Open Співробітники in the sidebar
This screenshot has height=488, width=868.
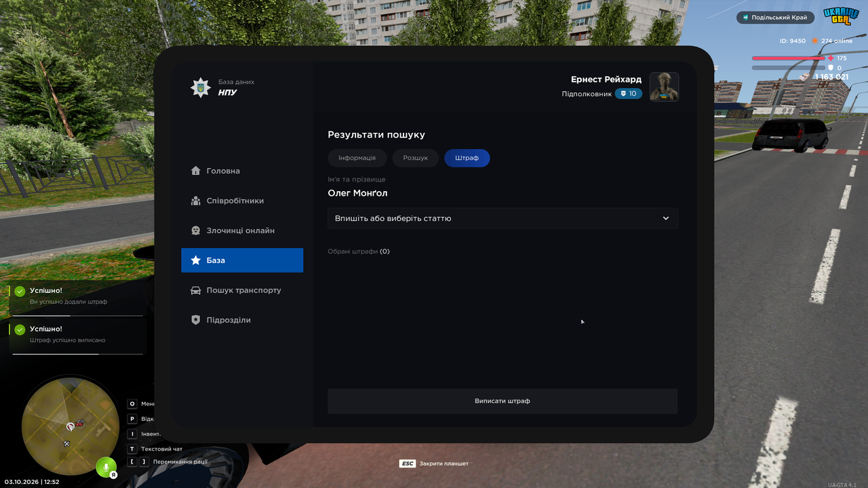242,201
